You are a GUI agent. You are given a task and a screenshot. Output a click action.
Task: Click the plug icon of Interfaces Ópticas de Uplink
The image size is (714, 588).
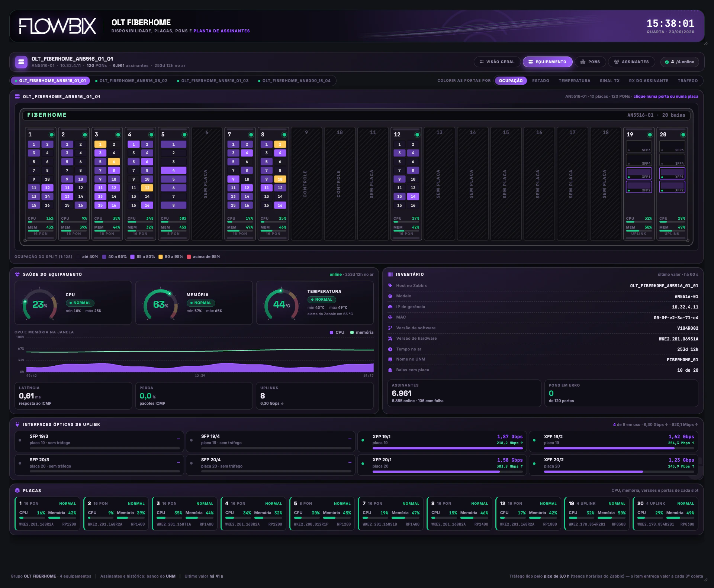pos(17,424)
